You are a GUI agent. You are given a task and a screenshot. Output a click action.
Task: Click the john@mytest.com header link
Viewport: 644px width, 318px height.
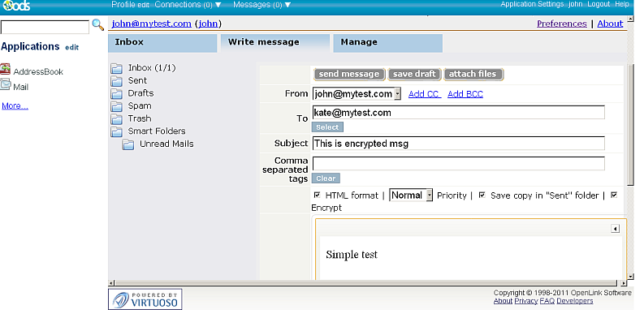(x=152, y=24)
